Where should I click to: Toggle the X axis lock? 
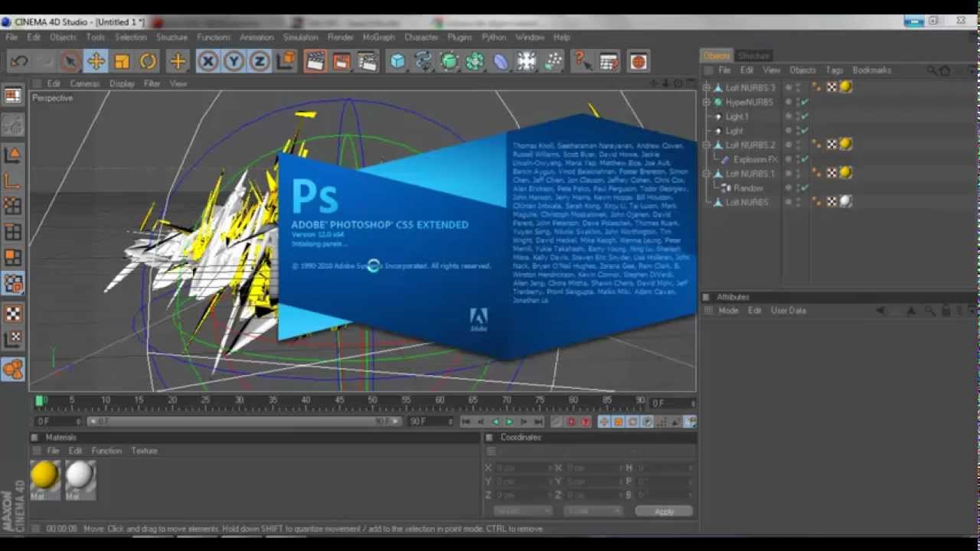pos(207,61)
